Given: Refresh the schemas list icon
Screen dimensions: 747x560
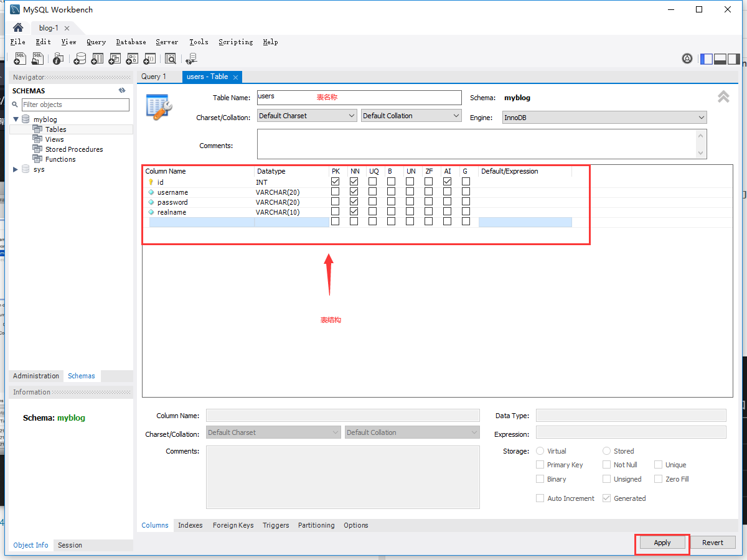Looking at the screenshot, I should (122, 90).
